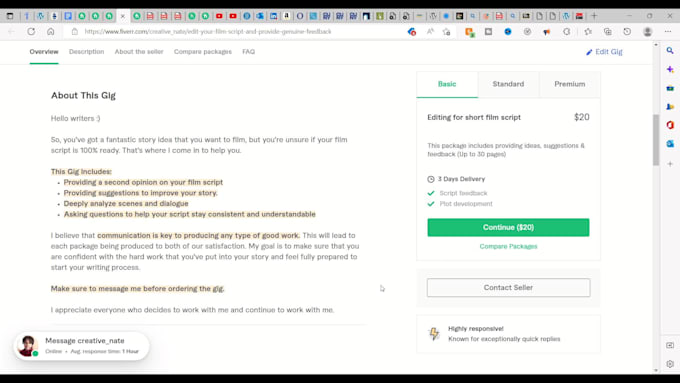Open the Outlook icon in Edge sidebar
The image size is (680, 383).
pyautogui.click(x=670, y=144)
